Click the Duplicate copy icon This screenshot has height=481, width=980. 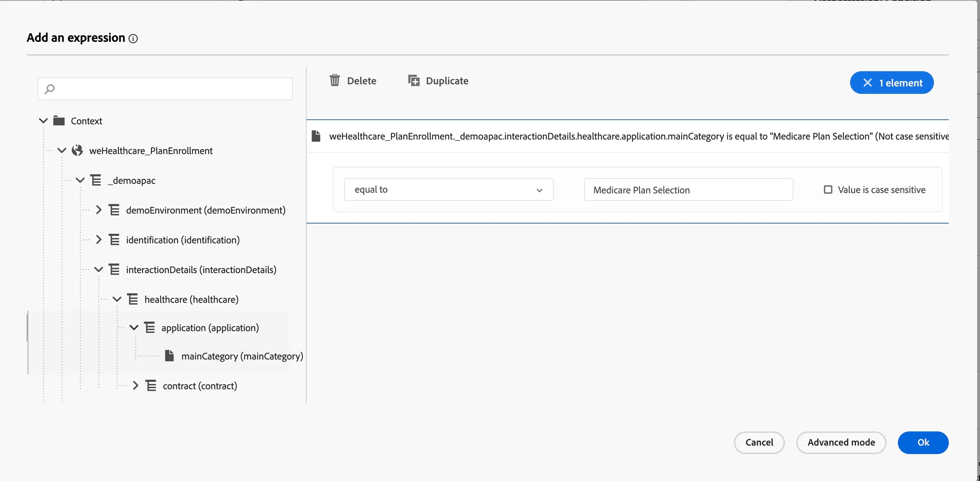click(414, 80)
